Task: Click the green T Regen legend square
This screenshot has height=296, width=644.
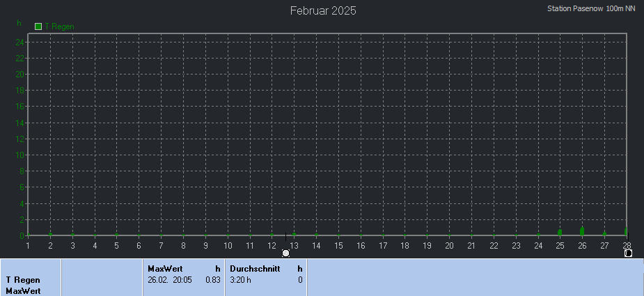Action: click(x=38, y=26)
